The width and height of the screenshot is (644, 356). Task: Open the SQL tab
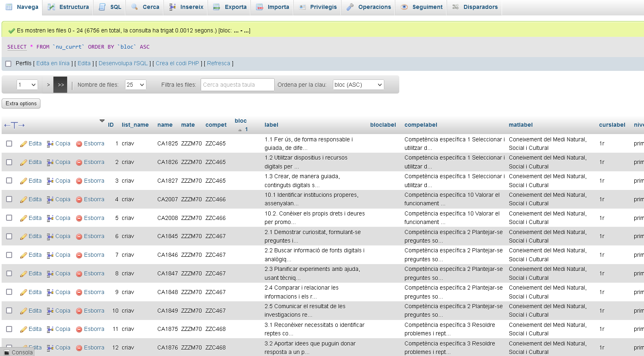(110, 7)
